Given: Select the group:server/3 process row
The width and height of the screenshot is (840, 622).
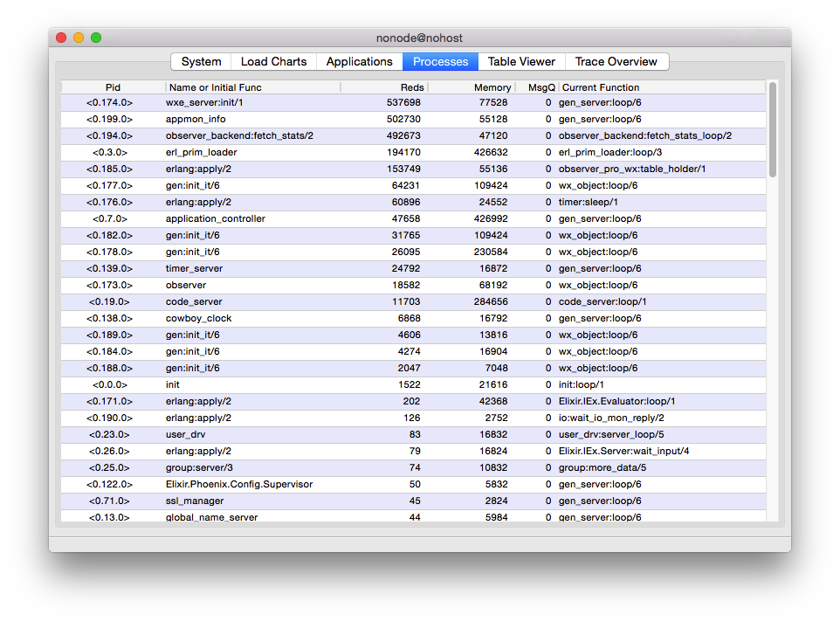Looking at the screenshot, I should pos(413,467).
